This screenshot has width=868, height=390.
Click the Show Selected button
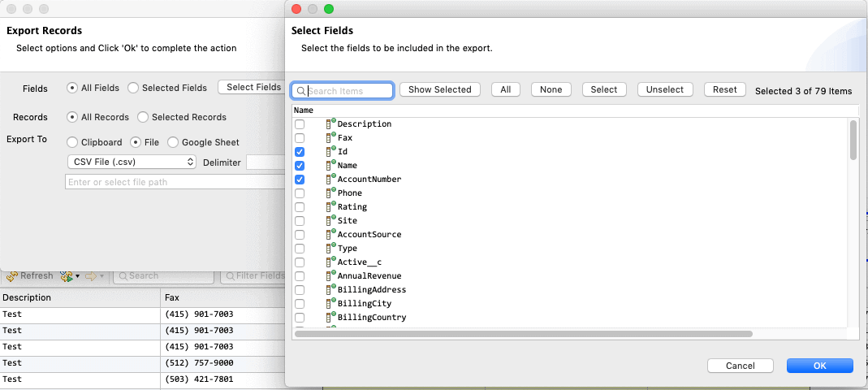click(439, 89)
